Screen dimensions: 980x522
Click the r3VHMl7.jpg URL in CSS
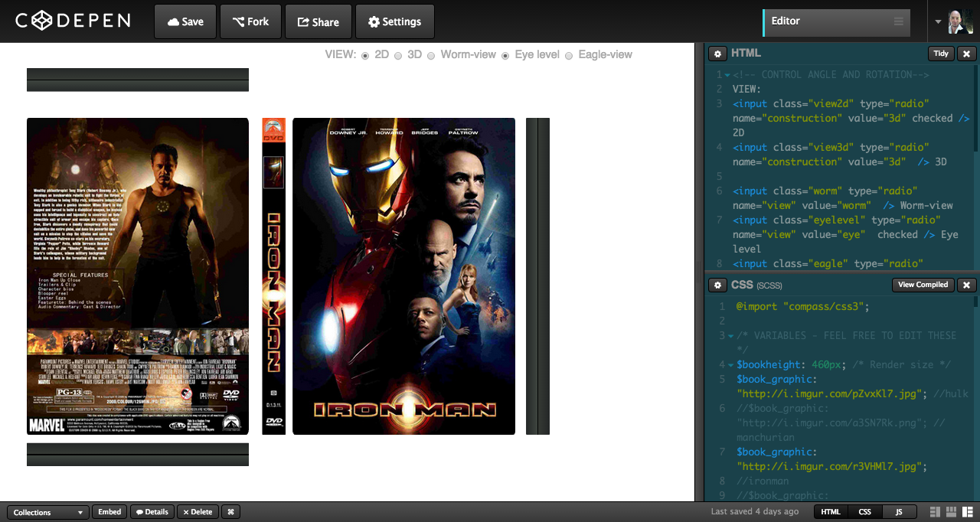pos(831,466)
